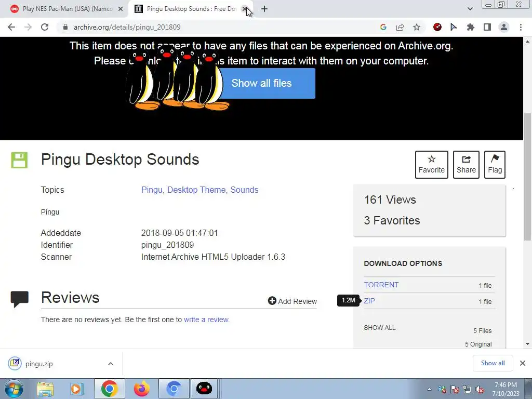Open the tab search dropdown arrow

pos(470,9)
